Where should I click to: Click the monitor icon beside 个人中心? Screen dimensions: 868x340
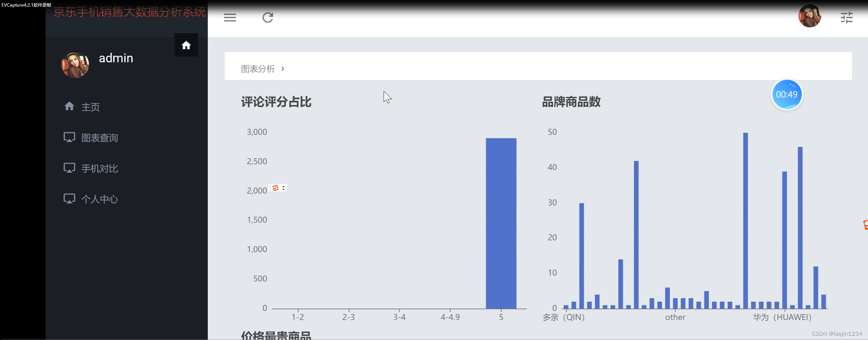(x=69, y=198)
